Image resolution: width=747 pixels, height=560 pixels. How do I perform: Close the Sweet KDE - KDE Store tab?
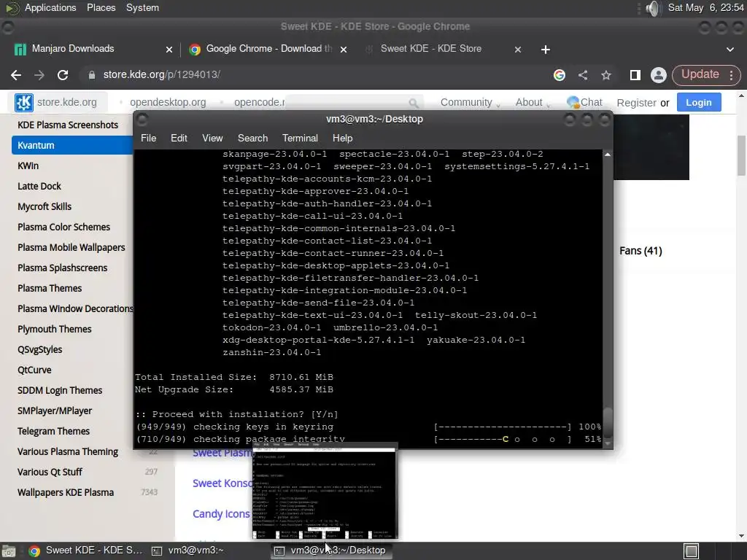coord(518,50)
